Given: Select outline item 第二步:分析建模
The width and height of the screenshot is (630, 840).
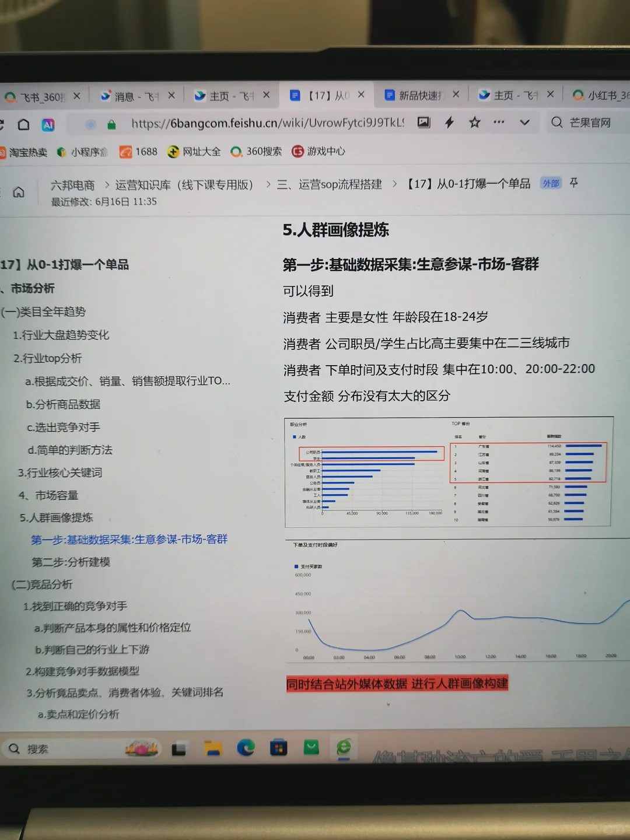Looking at the screenshot, I should (71, 562).
